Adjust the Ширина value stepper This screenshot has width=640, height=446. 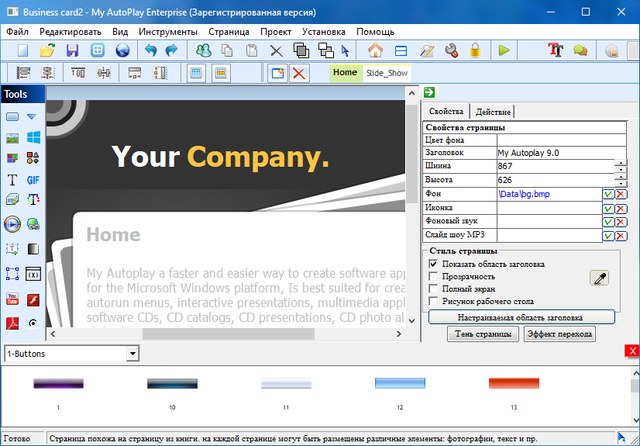point(620,166)
